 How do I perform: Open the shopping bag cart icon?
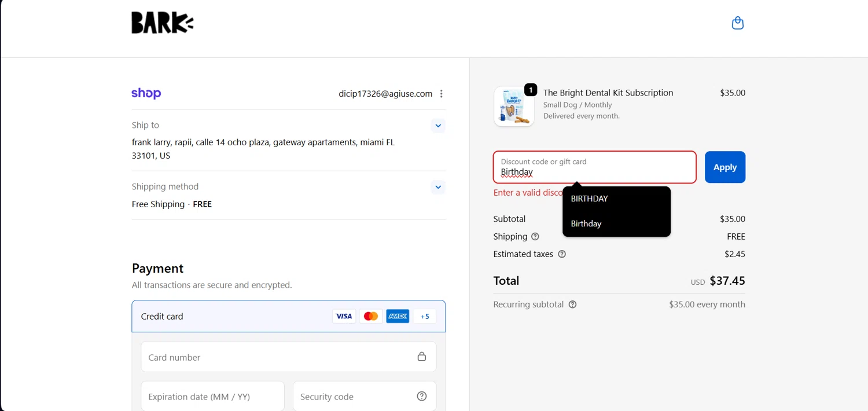(x=738, y=23)
